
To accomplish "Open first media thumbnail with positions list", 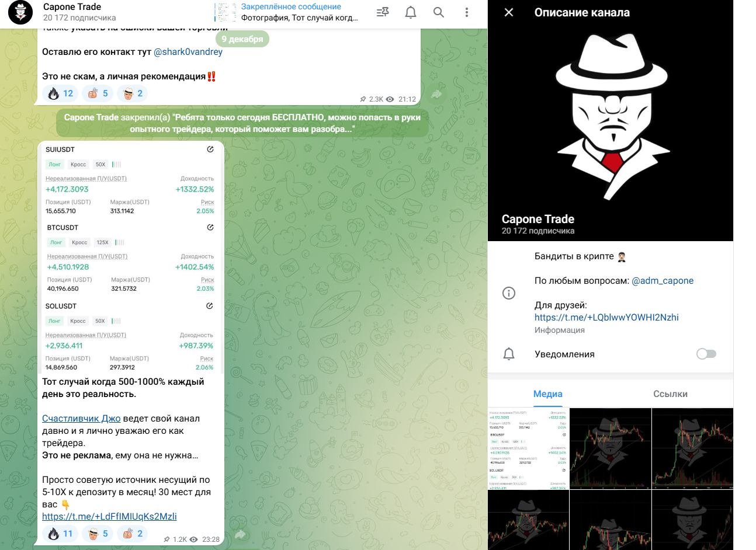I will click(528, 448).
